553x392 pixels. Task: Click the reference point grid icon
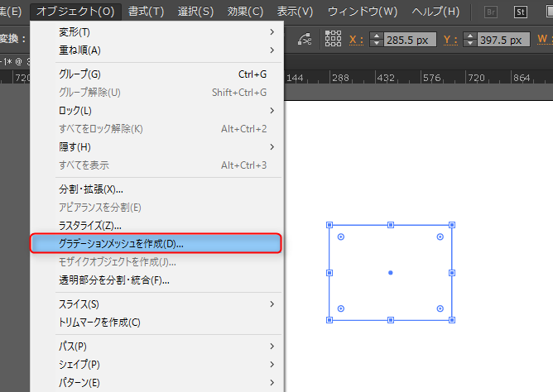tap(333, 39)
